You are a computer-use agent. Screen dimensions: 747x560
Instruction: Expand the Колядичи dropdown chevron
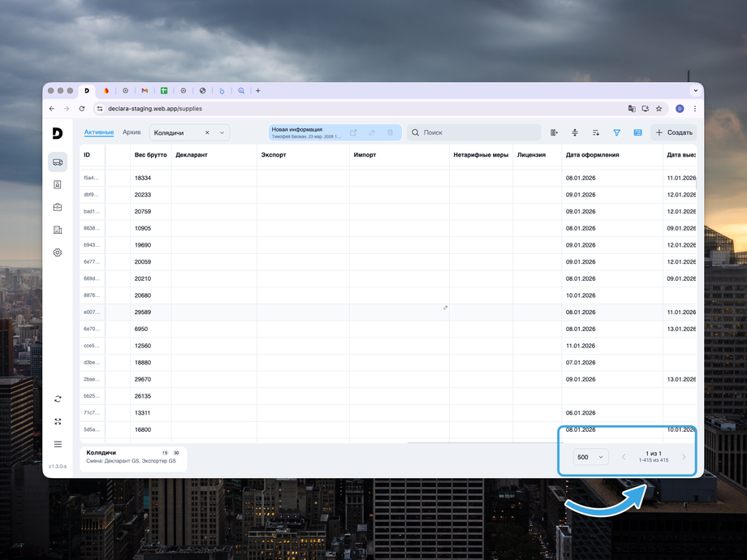(x=221, y=132)
